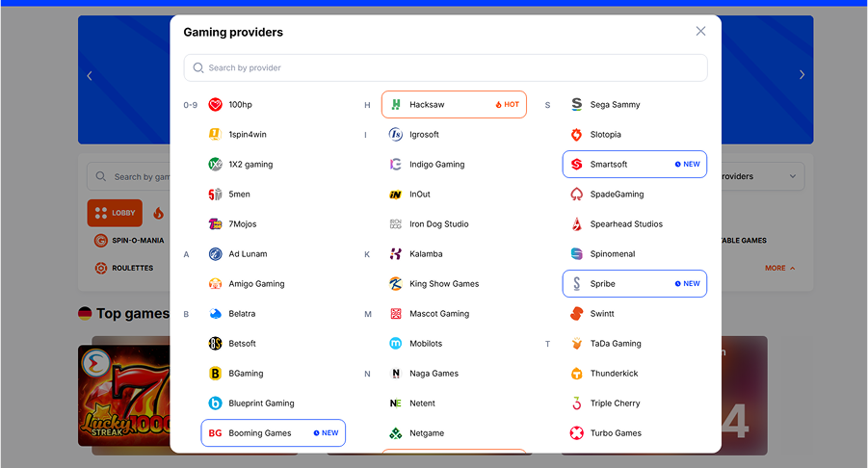This screenshot has height=468, width=868.
Task: Click the Netgame logo icon
Action: tap(396, 433)
